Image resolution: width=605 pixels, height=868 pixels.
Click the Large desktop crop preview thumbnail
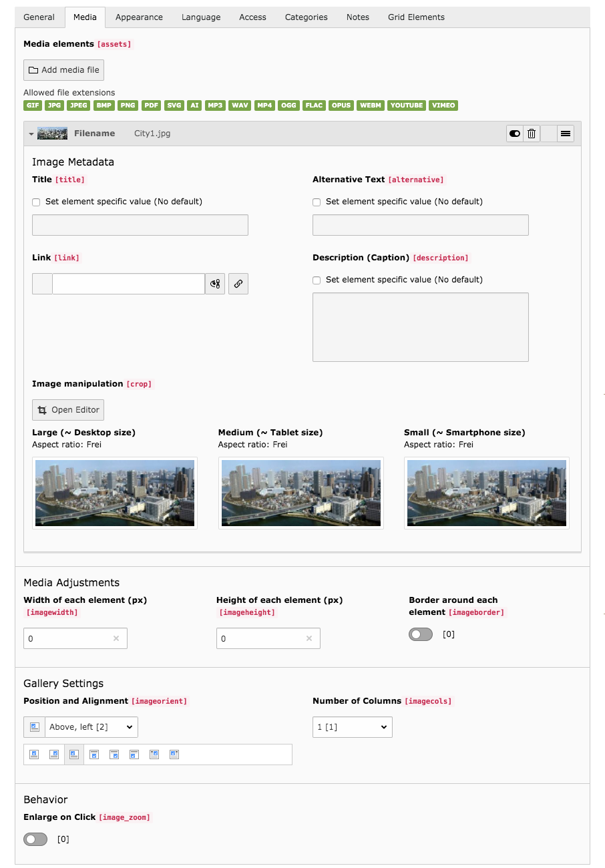tap(114, 493)
